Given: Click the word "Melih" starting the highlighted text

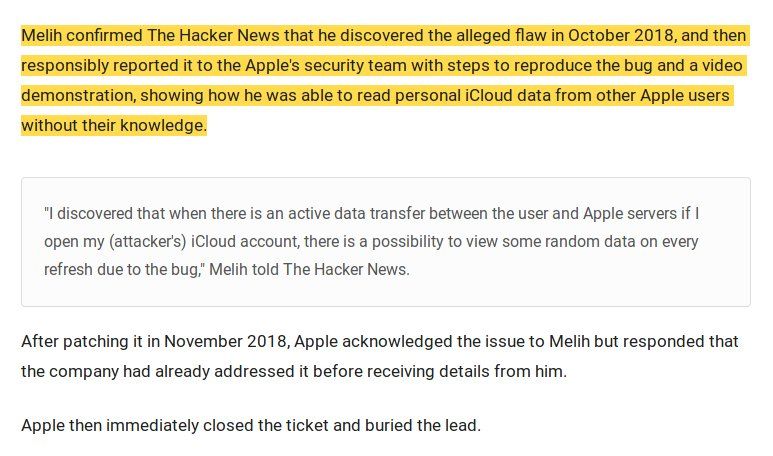Looking at the screenshot, I should tap(44, 36).
